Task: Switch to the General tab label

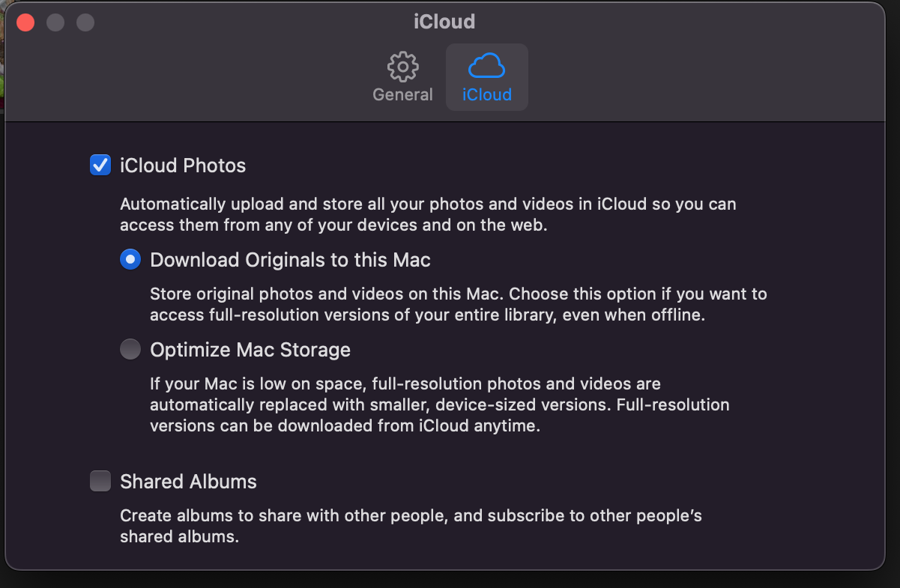Action: [x=402, y=95]
